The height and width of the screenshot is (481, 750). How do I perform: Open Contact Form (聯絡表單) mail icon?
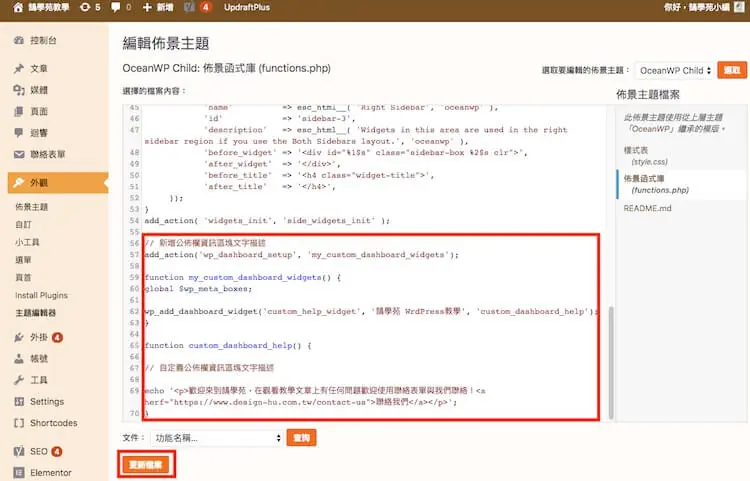click(x=19, y=154)
